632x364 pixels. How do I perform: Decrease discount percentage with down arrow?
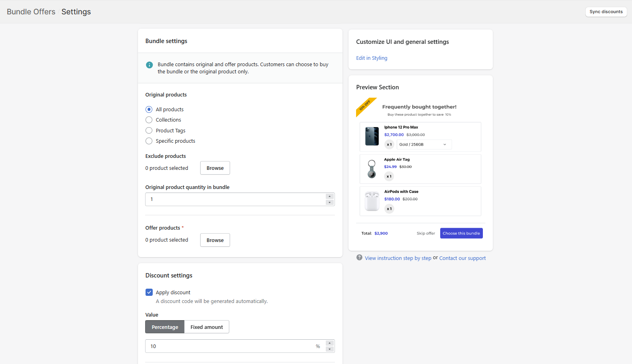pyautogui.click(x=329, y=349)
